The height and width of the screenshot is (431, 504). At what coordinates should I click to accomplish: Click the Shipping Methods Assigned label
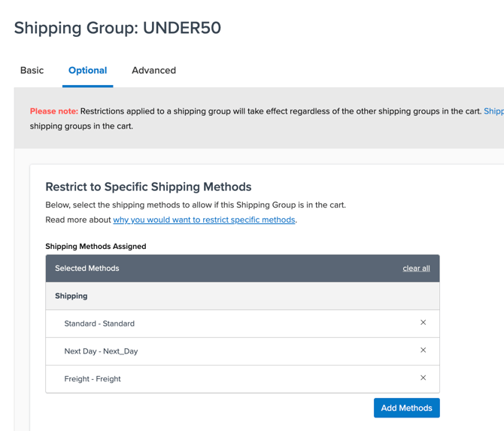click(96, 246)
